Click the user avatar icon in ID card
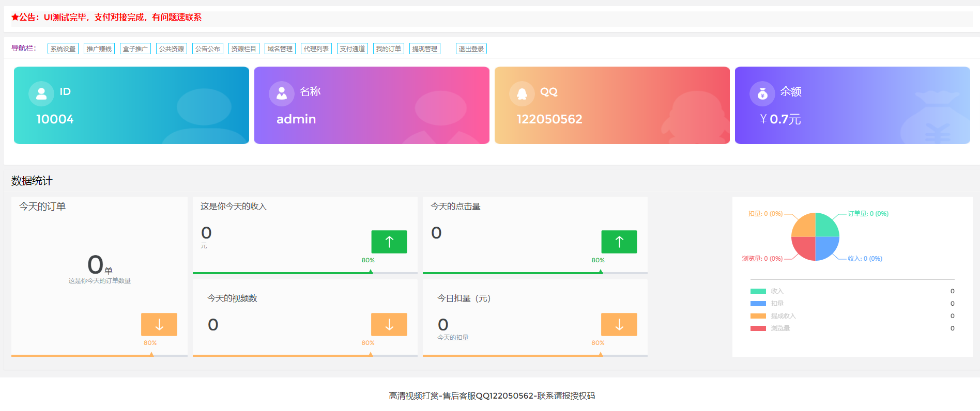Image resolution: width=980 pixels, height=411 pixels. click(41, 94)
